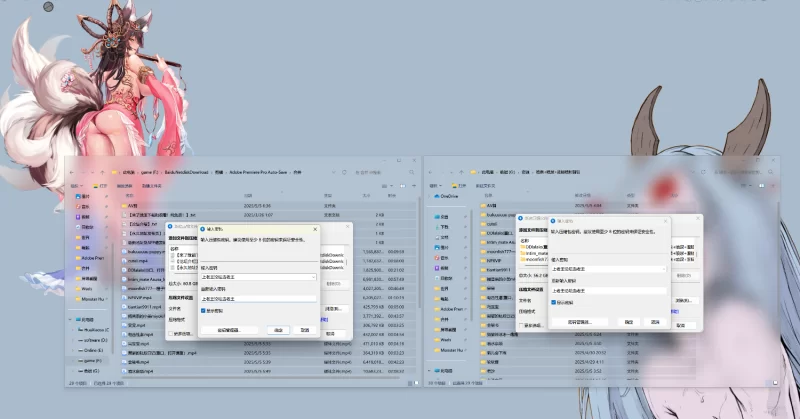The width and height of the screenshot is (800, 419).
Task: Click the first password field in left dialog
Action: [x=259, y=277]
